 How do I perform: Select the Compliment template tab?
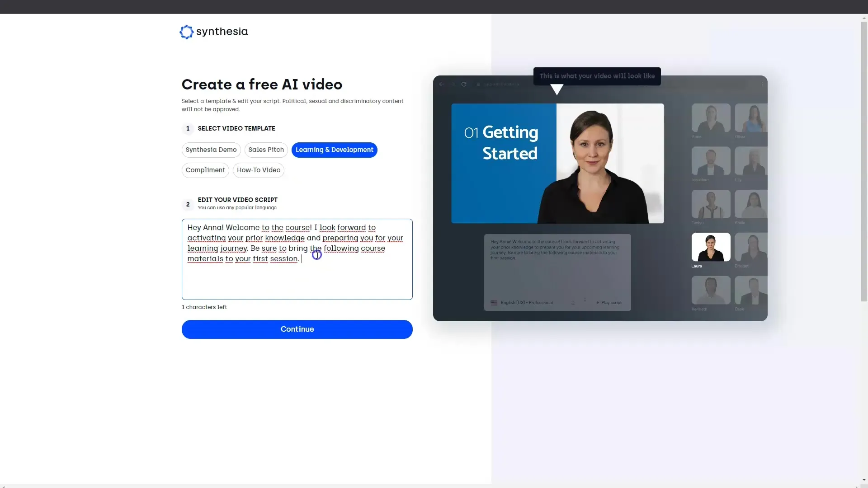(205, 170)
